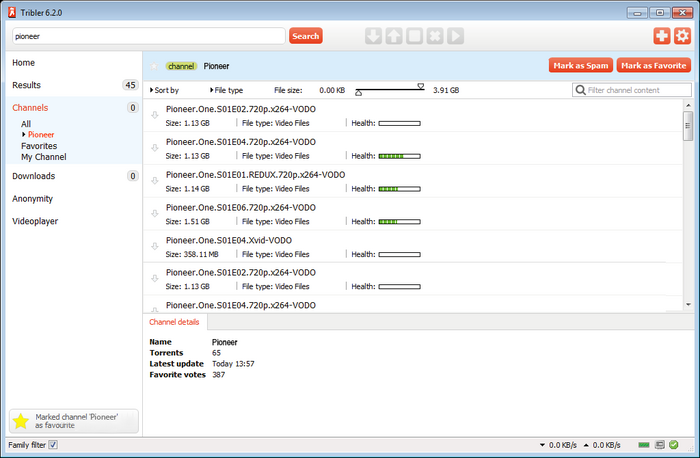700x458 pixels.
Task: Open the Anonymity sidebar item
Action: [x=32, y=199]
